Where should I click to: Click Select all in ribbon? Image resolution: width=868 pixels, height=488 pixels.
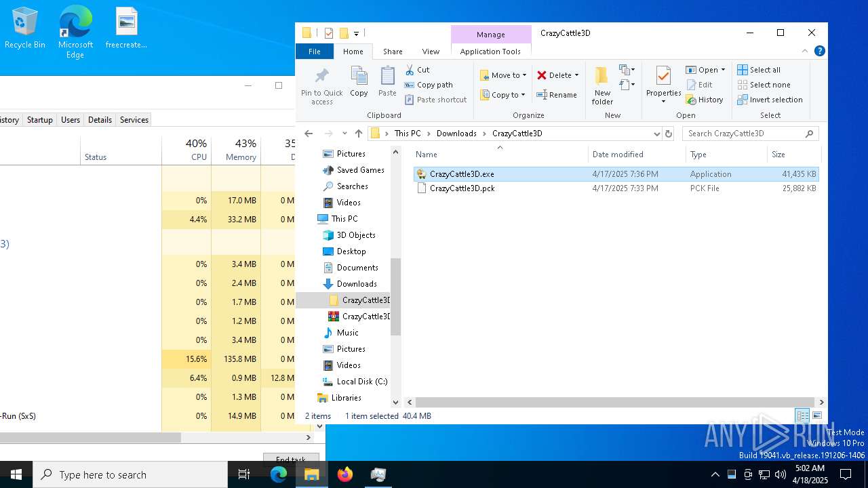[x=759, y=70]
